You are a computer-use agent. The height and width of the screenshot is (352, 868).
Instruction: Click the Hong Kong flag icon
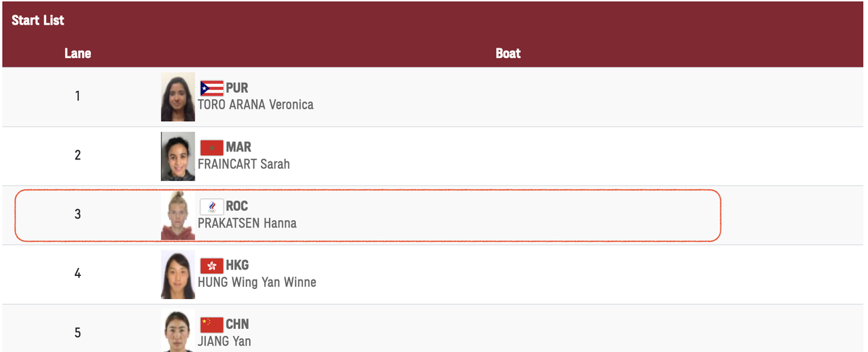click(x=211, y=266)
